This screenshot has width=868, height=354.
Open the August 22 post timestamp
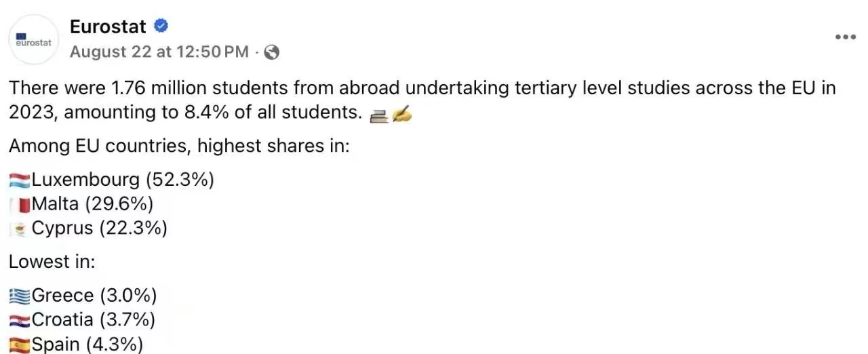159,52
